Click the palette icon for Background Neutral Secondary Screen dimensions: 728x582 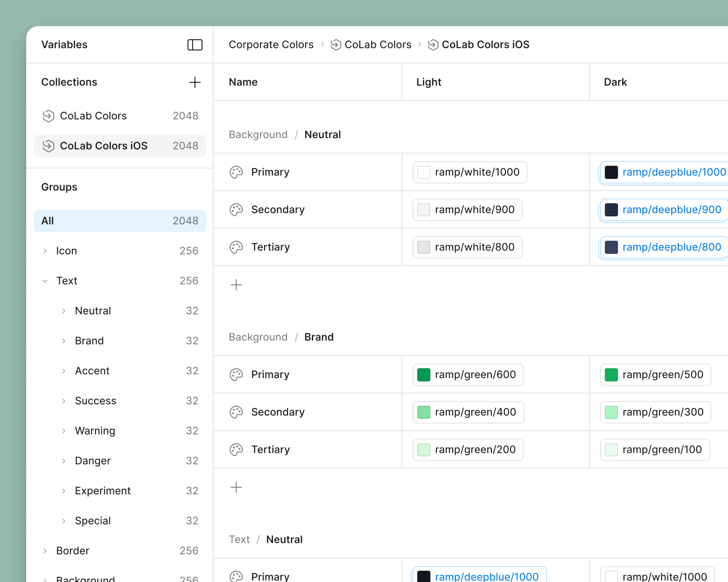236,210
